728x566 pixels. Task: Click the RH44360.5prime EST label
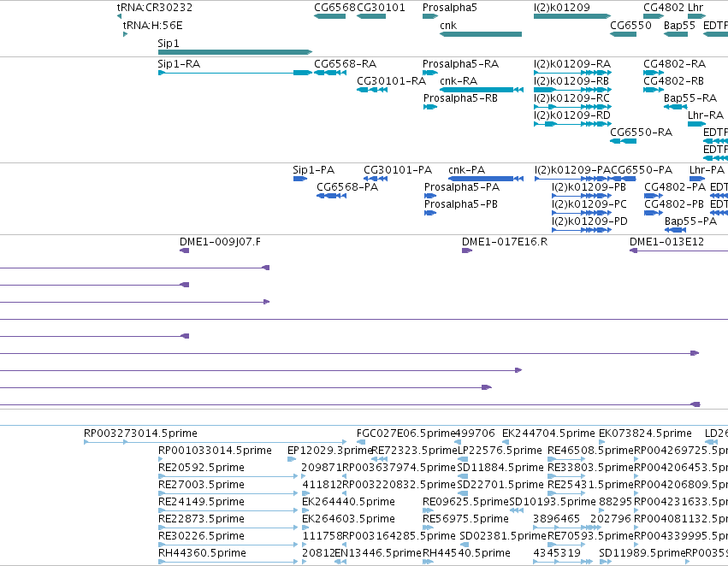[203, 553]
